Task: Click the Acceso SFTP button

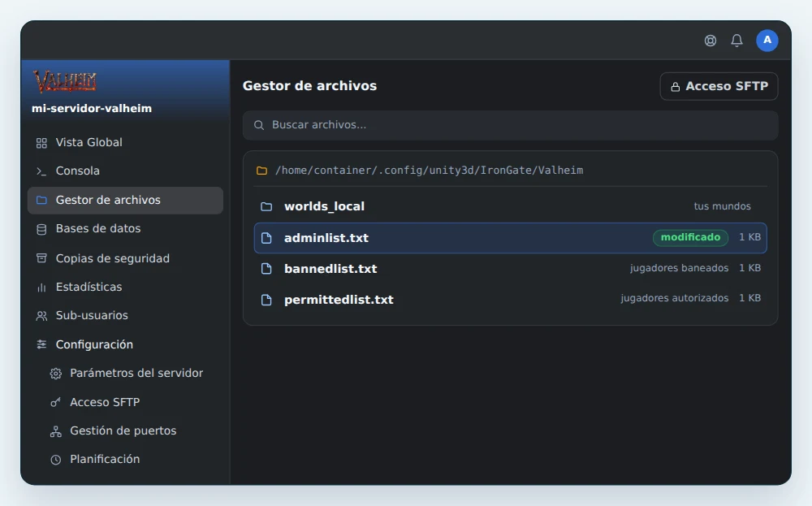Action: [x=719, y=86]
